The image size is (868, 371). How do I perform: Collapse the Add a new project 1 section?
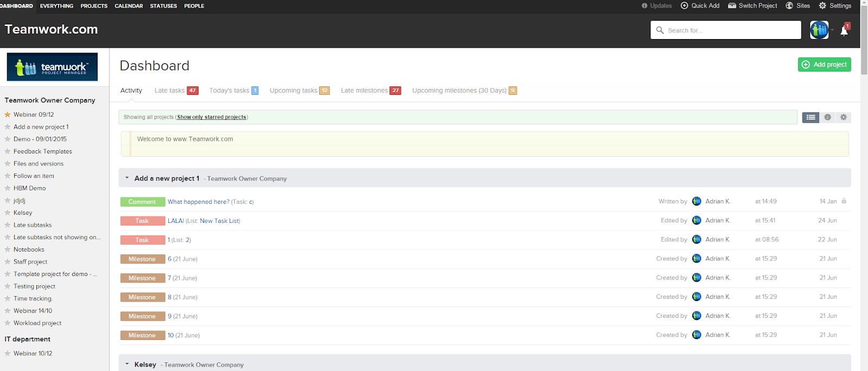point(127,178)
